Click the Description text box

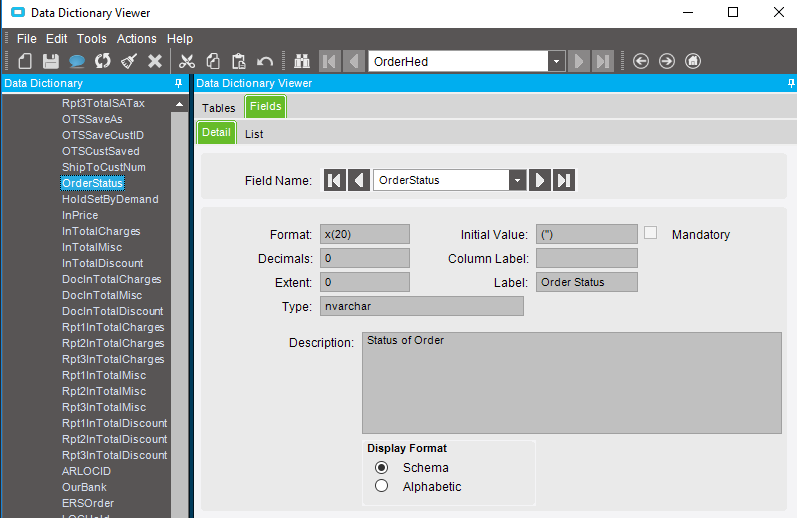point(571,382)
